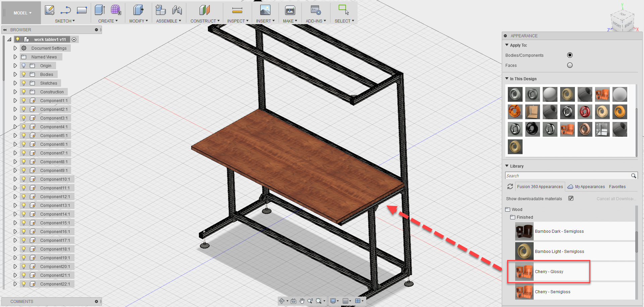
Task: Open the INSERT menu
Action: point(265,21)
